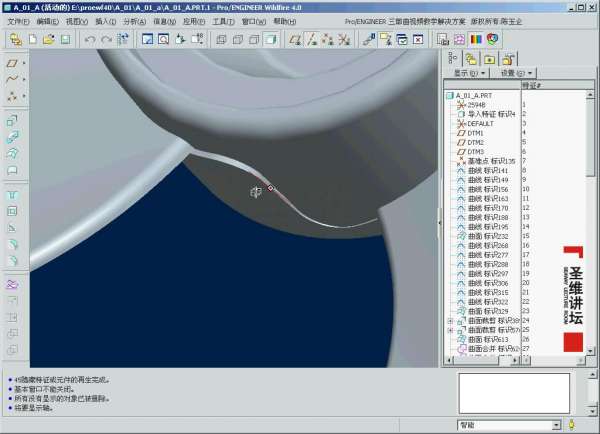The height and width of the screenshot is (434, 600).
Task: Click the round multicolor view icon
Action: 492,39
